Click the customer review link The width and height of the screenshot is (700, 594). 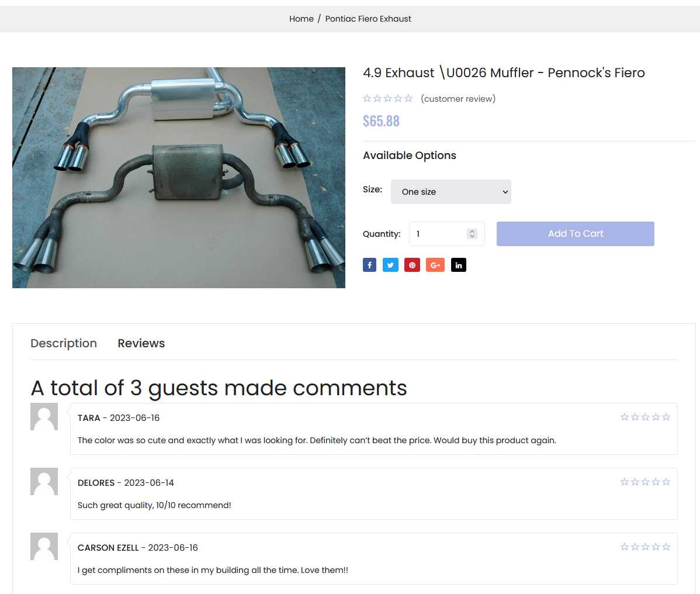point(458,99)
